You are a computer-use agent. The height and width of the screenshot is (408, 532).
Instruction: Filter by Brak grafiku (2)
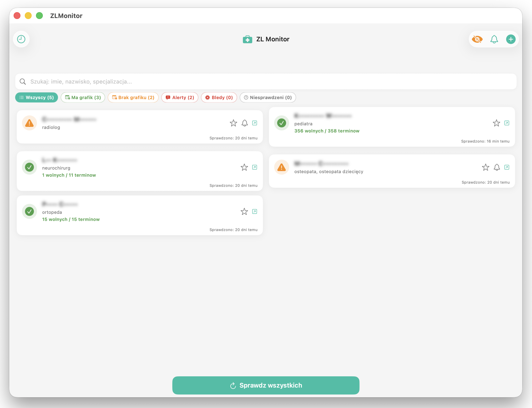pos(133,97)
